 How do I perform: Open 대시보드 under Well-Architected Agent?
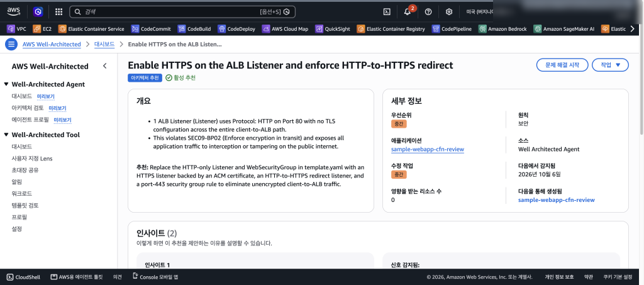(x=22, y=96)
